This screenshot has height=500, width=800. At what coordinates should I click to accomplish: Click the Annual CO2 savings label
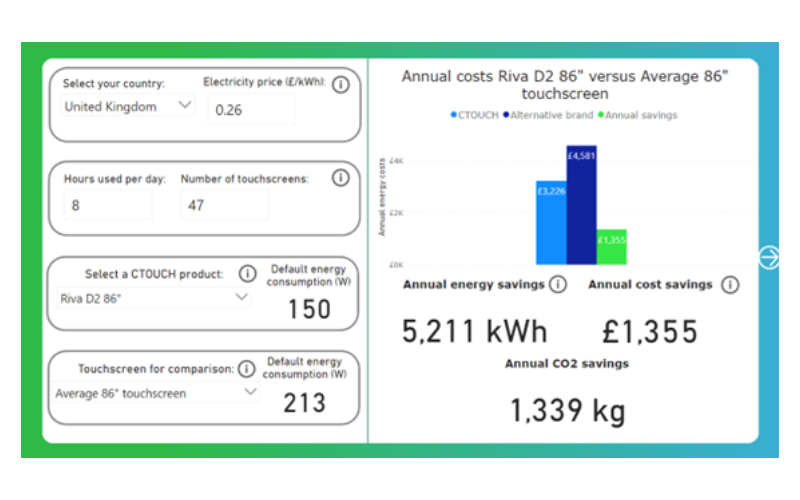click(x=567, y=364)
